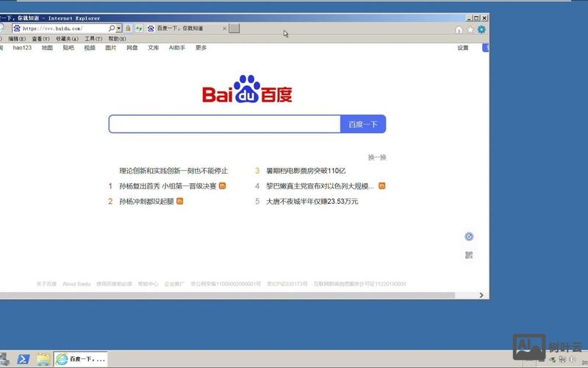Screen dimensions: 588x368
Task: Open hot search 黎巴嫩真主党宣布对以色列大规模
Action: [x=320, y=186]
